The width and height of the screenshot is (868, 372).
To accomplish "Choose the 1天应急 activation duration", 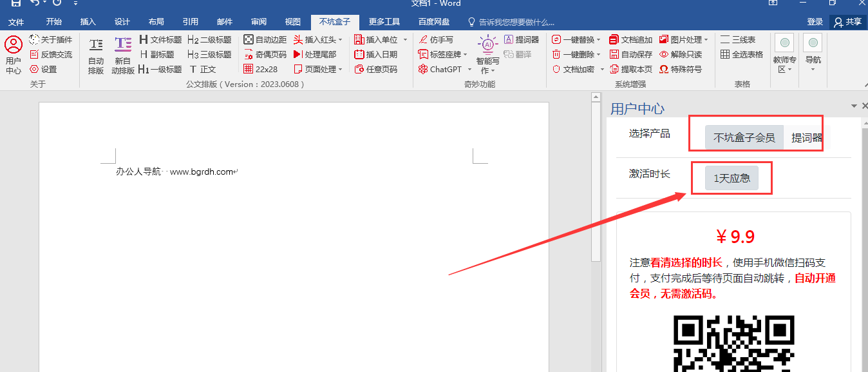I will [731, 178].
